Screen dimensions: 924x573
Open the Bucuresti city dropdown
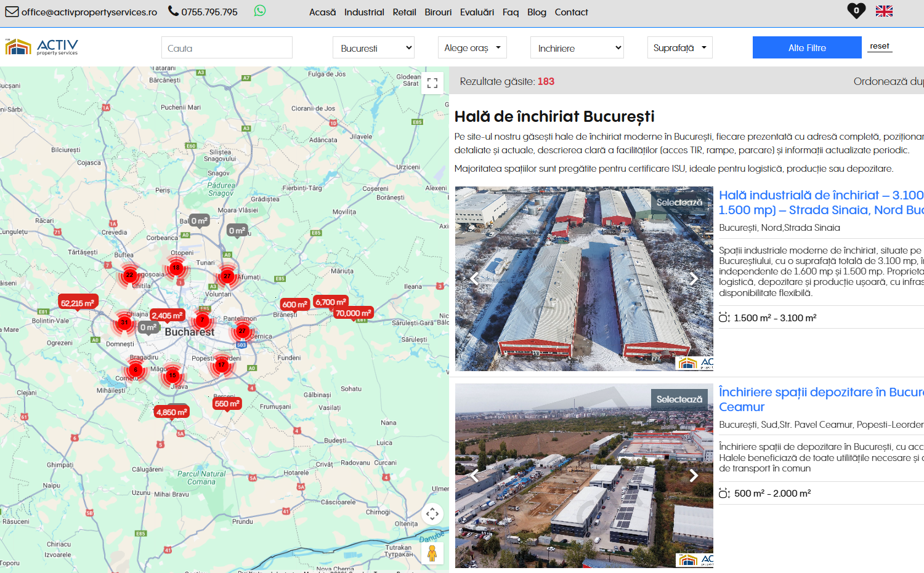pyautogui.click(x=373, y=48)
